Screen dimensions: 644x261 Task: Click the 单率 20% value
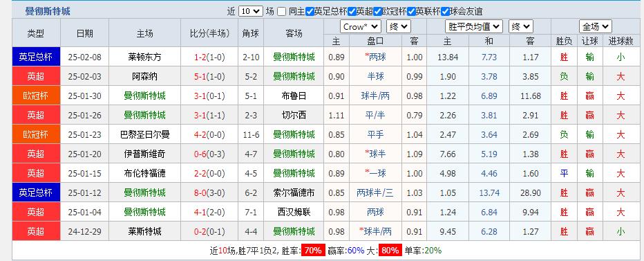coord(433,251)
